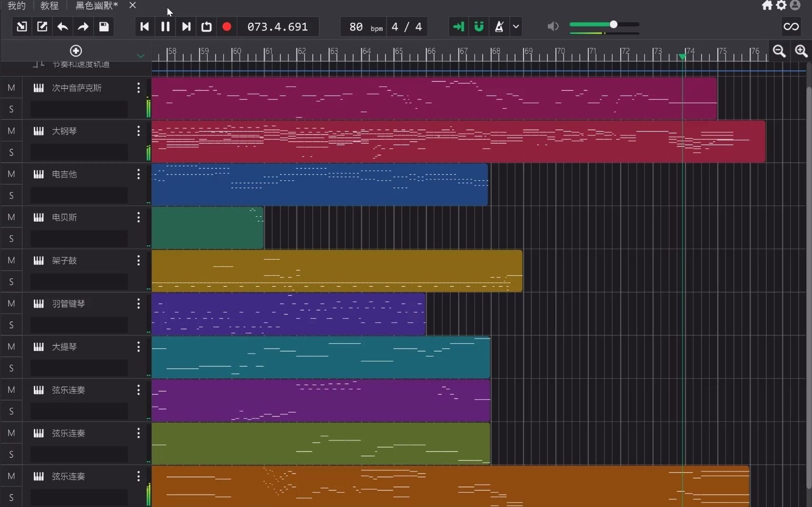This screenshot has width=812, height=507.
Task: Open the three-dot menu for 架子鼓
Action: tap(139, 260)
